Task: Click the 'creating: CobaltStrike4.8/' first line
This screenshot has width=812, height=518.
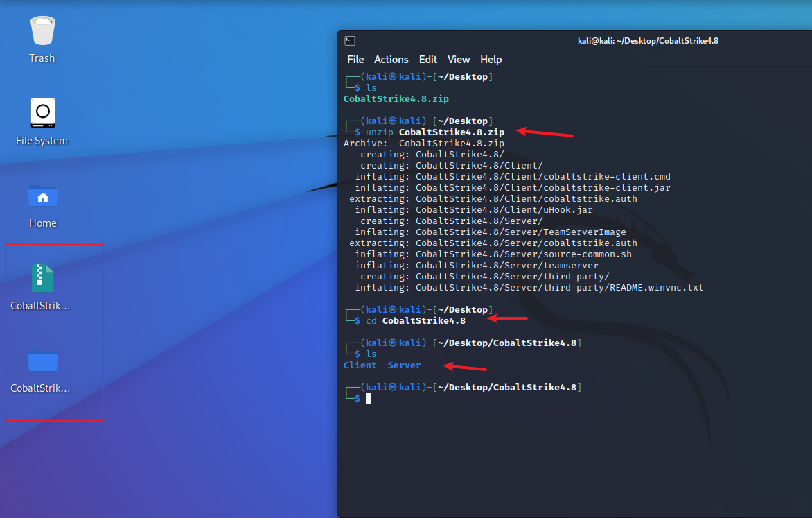Action: point(432,154)
